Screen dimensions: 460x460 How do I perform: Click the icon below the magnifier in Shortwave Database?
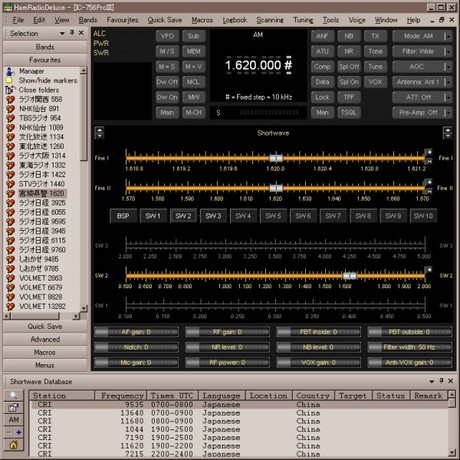tap(13, 407)
